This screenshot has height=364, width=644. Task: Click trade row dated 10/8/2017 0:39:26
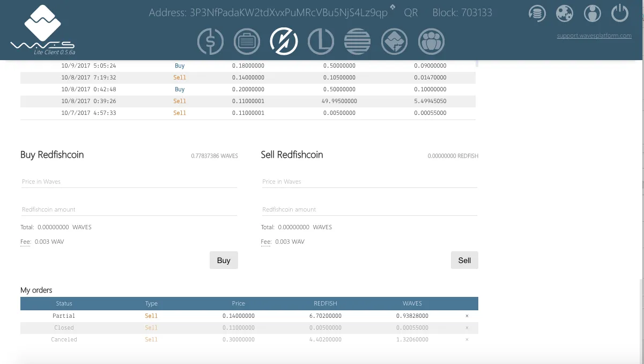(248, 101)
